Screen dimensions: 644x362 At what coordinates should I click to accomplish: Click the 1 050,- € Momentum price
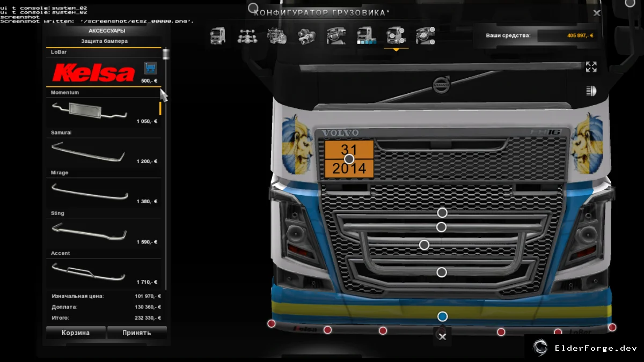(147, 121)
